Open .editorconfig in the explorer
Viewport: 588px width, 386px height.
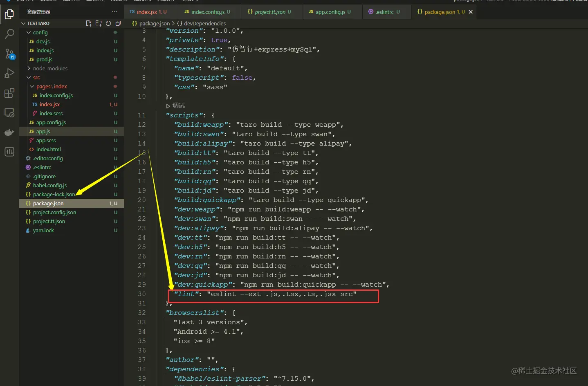pos(72,158)
